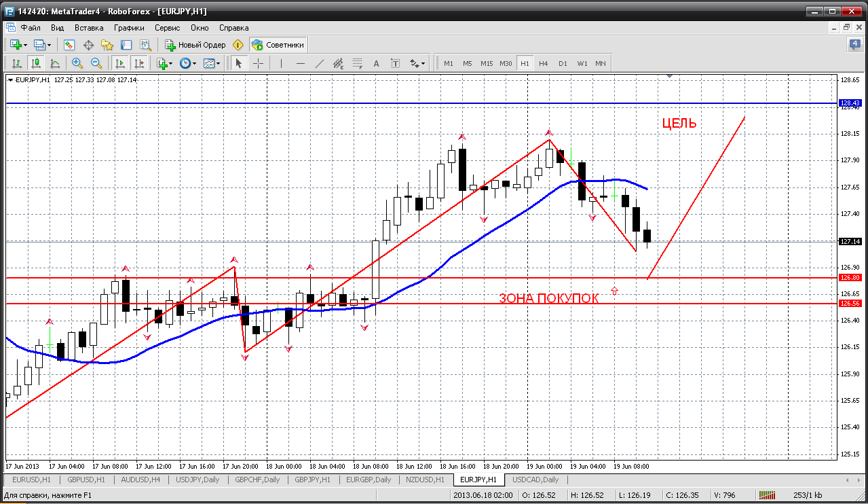
Task: Open the Вставка menu
Action: coord(89,28)
